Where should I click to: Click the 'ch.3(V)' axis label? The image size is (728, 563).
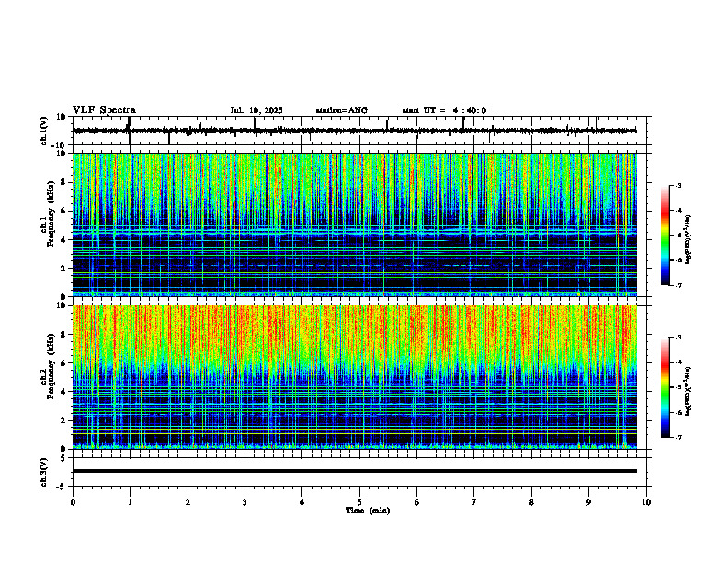44,472
